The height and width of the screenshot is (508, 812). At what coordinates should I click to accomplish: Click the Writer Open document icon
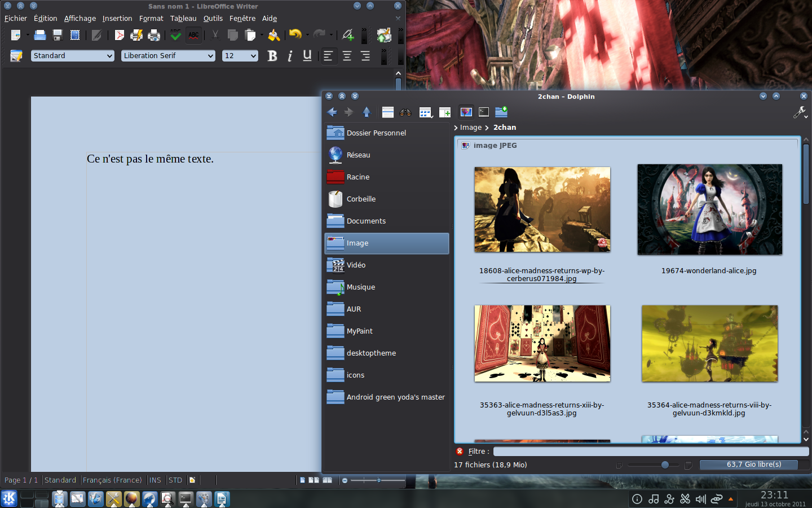point(40,35)
